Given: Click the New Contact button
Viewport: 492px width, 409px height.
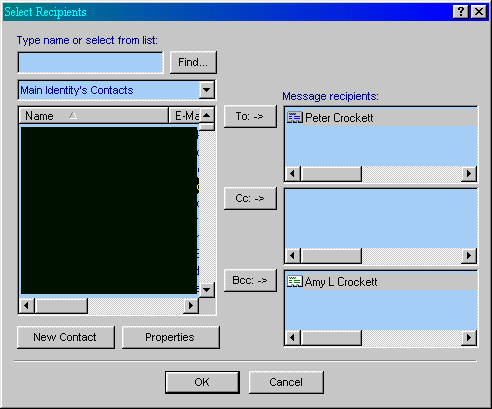Looking at the screenshot, I should click(x=65, y=337).
